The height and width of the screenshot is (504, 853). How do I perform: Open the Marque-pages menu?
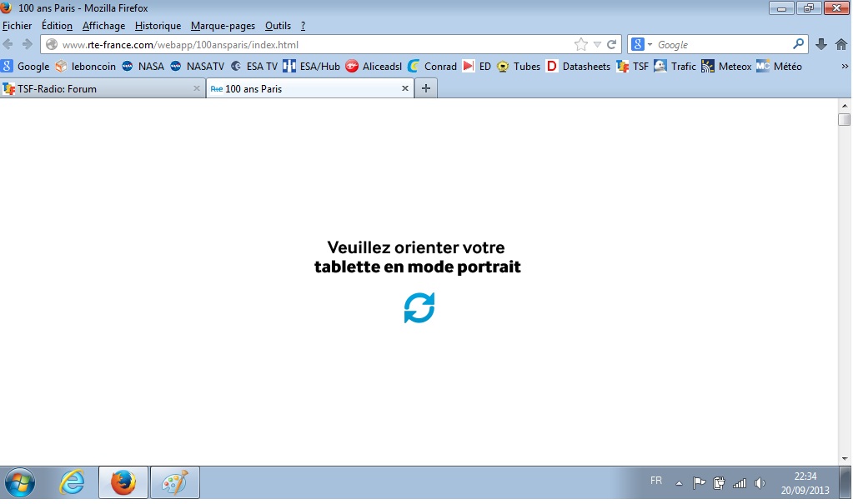coord(223,26)
